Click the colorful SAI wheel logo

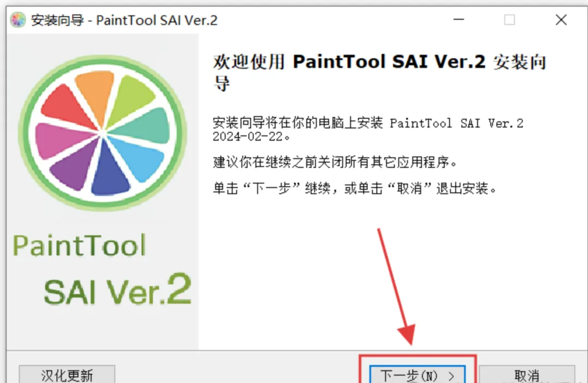click(102, 133)
